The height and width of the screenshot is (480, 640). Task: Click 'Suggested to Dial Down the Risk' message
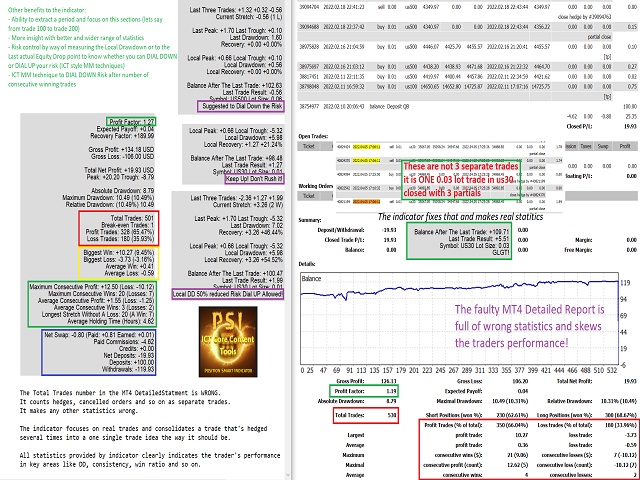tap(242, 106)
